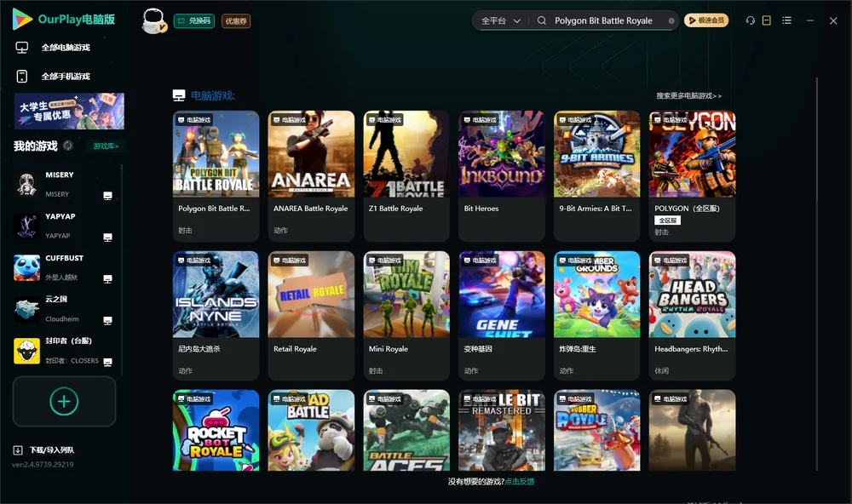Screen dimensions: 852x504
Task: Open the Islands of Nyne game card
Action: (x=216, y=316)
